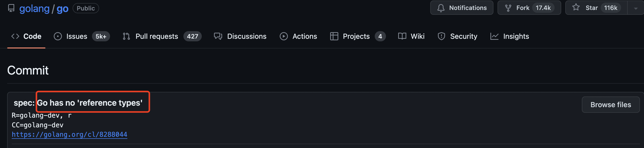Click the Insights graph icon

tap(494, 36)
